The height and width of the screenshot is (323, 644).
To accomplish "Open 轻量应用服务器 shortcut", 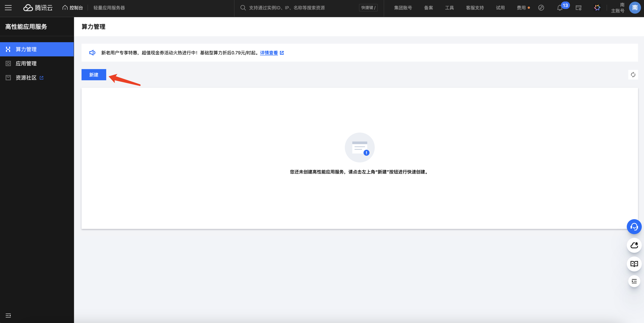I will point(109,8).
